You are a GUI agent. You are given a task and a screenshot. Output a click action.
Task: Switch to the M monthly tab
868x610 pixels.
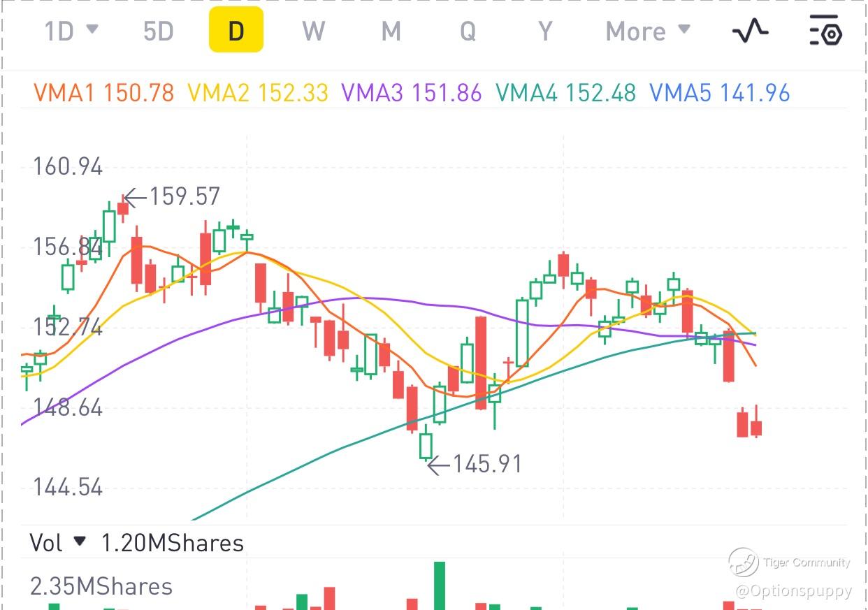coord(391,31)
